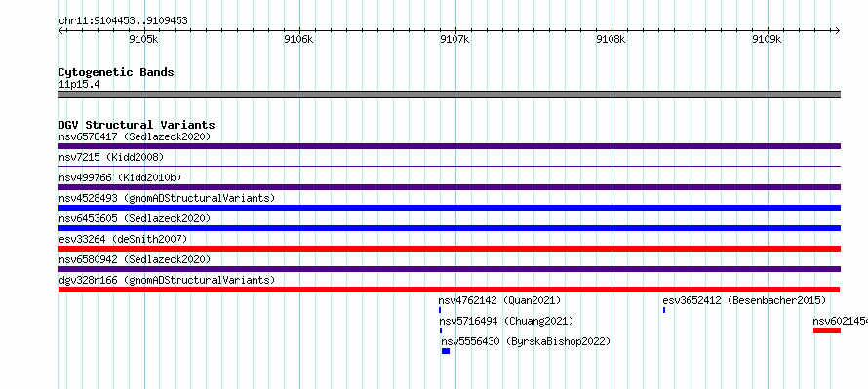Viewport: 868px width, 389px height.
Task: Click the esv33264 (deSmith2007) label
Action: coord(123,239)
